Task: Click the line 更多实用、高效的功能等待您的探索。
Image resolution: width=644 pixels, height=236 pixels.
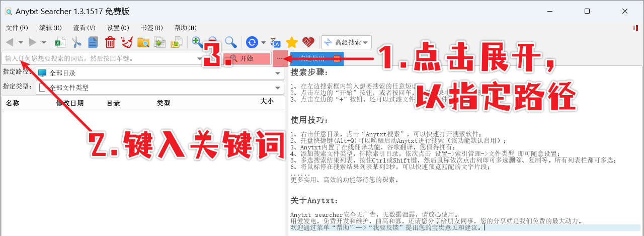Action: pos(345,179)
